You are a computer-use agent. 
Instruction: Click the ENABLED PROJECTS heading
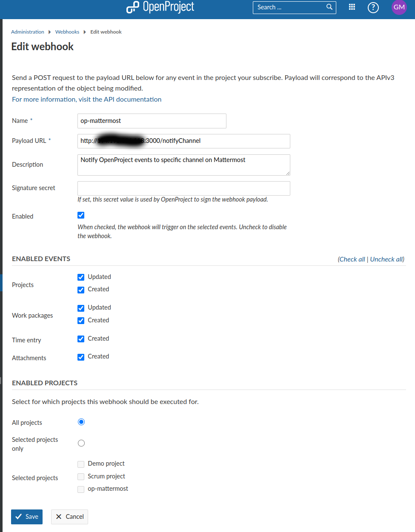point(45,383)
